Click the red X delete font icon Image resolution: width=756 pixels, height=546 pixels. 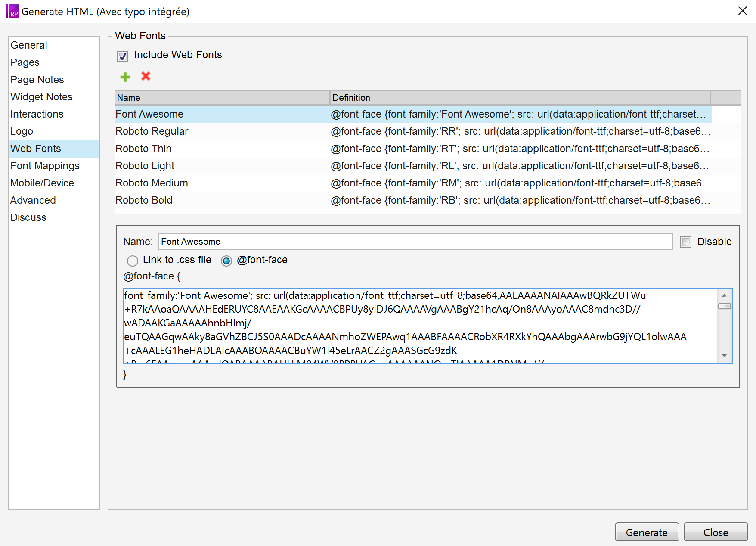[146, 76]
